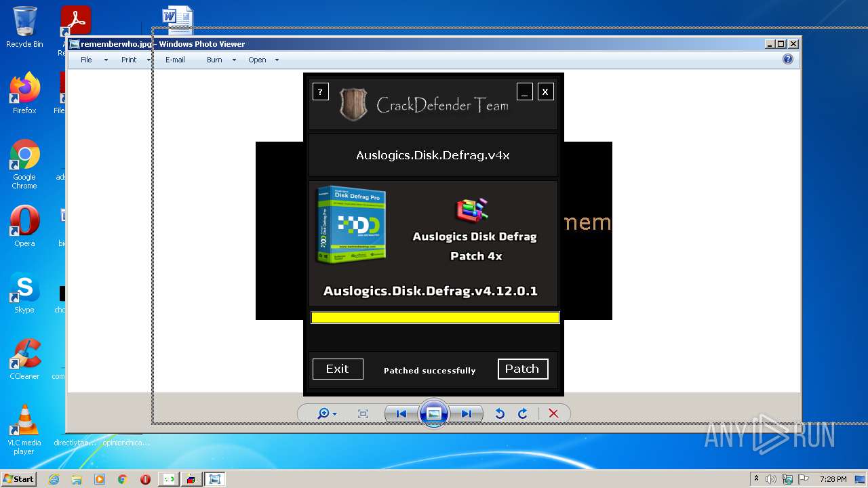Open the File menu in Photo Viewer
Image resolution: width=868 pixels, height=488 pixels.
pos(86,60)
